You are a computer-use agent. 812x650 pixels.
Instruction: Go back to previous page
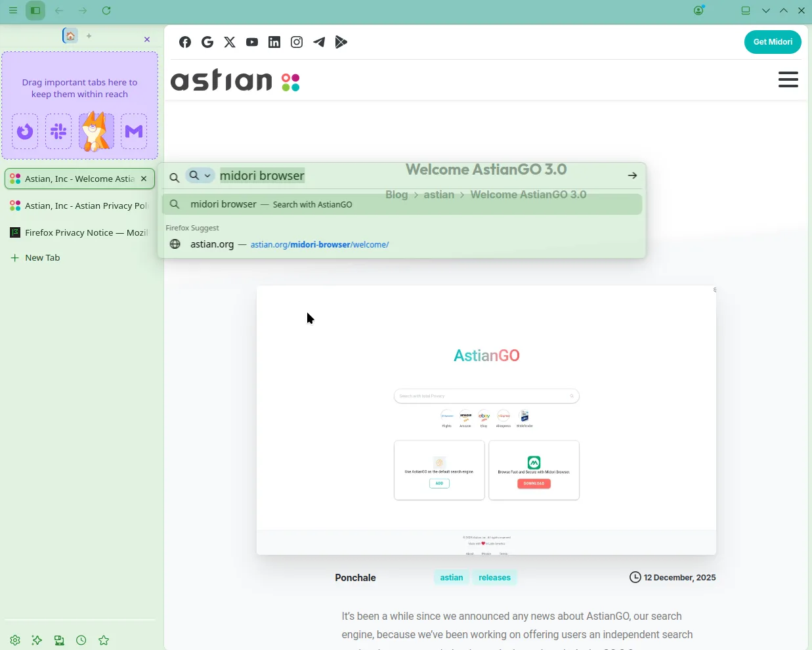(x=60, y=11)
